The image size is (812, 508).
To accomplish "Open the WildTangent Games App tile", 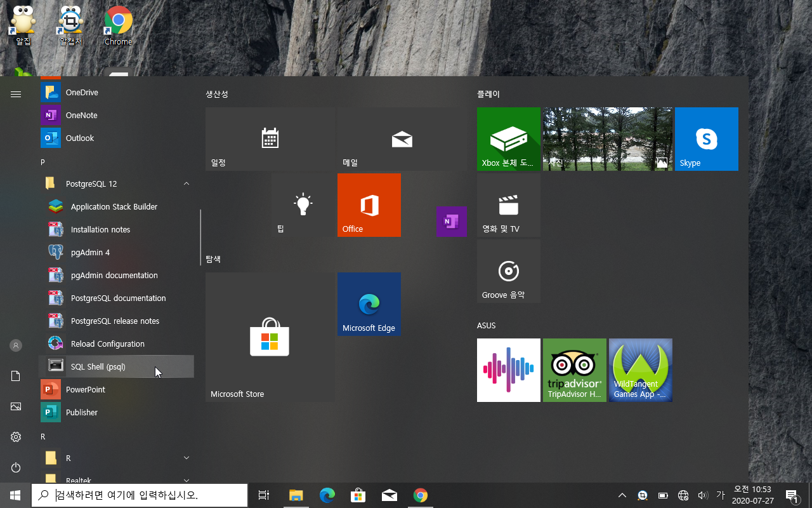I will pyautogui.click(x=641, y=370).
